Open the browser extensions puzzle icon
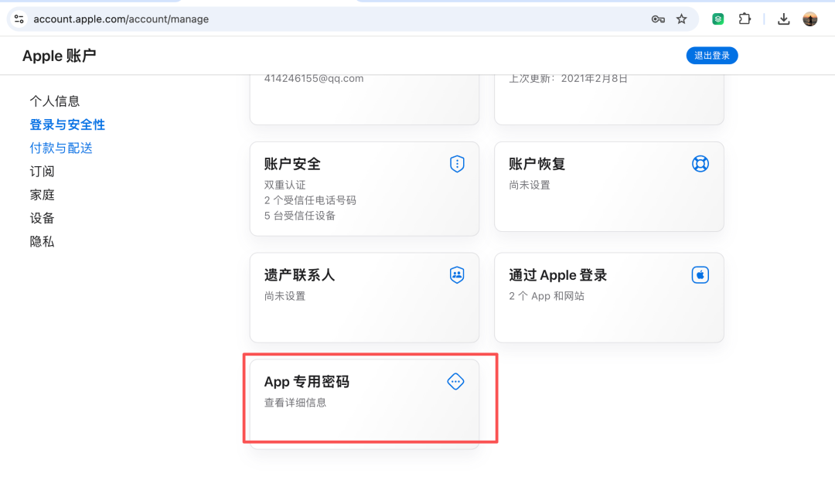 click(745, 19)
